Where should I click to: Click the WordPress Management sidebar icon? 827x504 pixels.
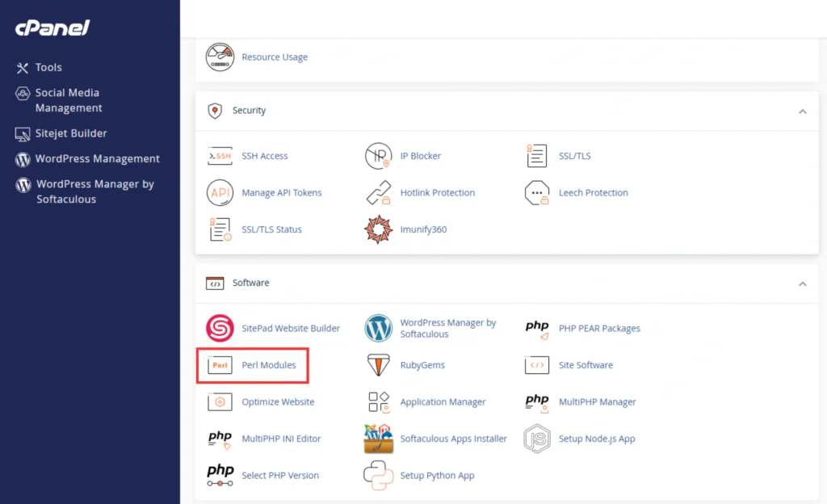pos(23,159)
